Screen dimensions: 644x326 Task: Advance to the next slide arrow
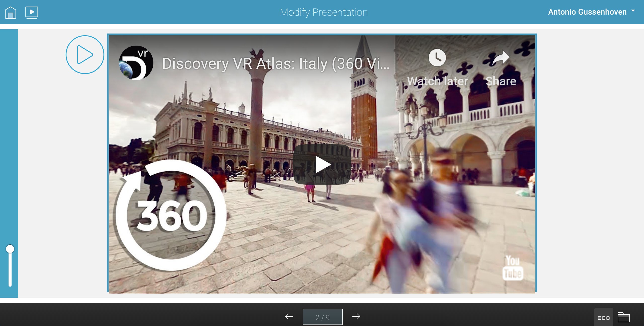pyautogui.click(x=356, y=316)
